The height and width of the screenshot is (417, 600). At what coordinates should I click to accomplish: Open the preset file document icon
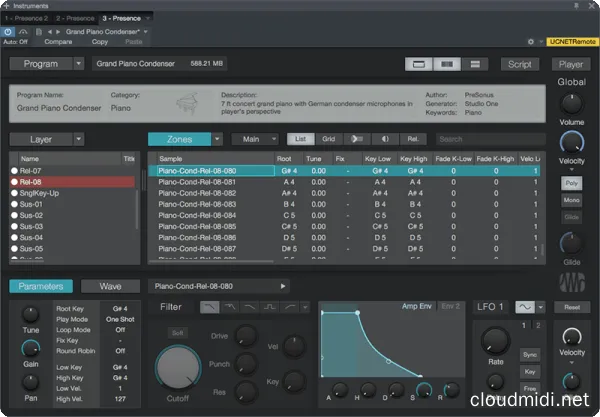(39, 32)
